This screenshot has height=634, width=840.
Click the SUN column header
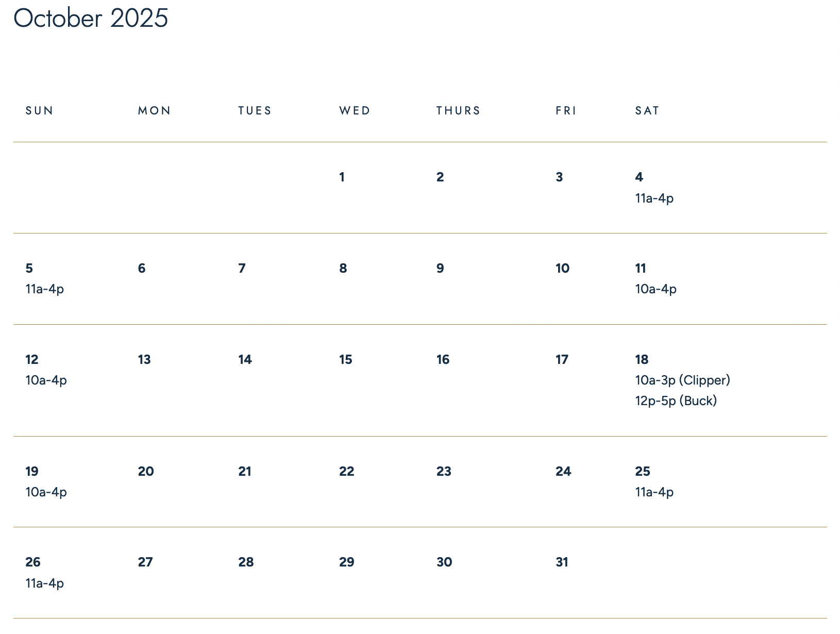coord(40,111)
